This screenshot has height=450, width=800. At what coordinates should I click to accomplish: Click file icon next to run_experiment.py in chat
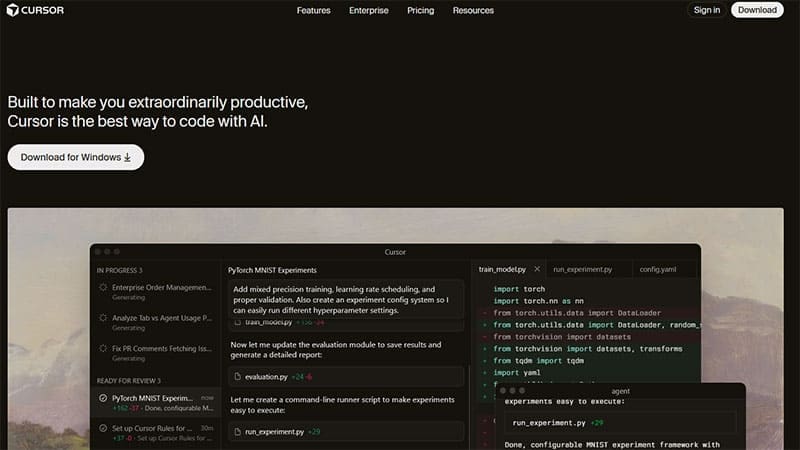click(237, 432)
